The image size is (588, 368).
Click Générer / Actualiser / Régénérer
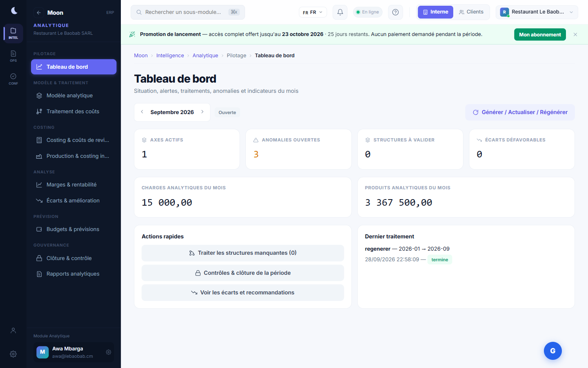coord(520,112)
